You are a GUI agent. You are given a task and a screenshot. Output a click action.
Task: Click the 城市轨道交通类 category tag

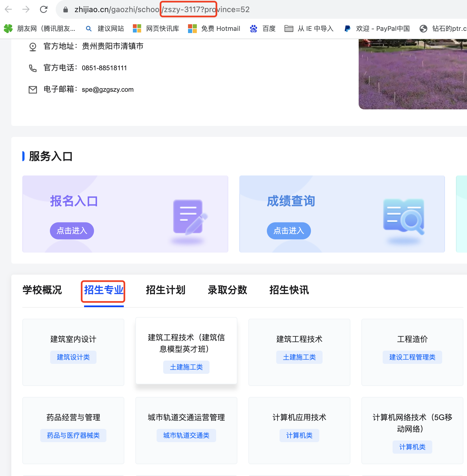tap(186, 436)
